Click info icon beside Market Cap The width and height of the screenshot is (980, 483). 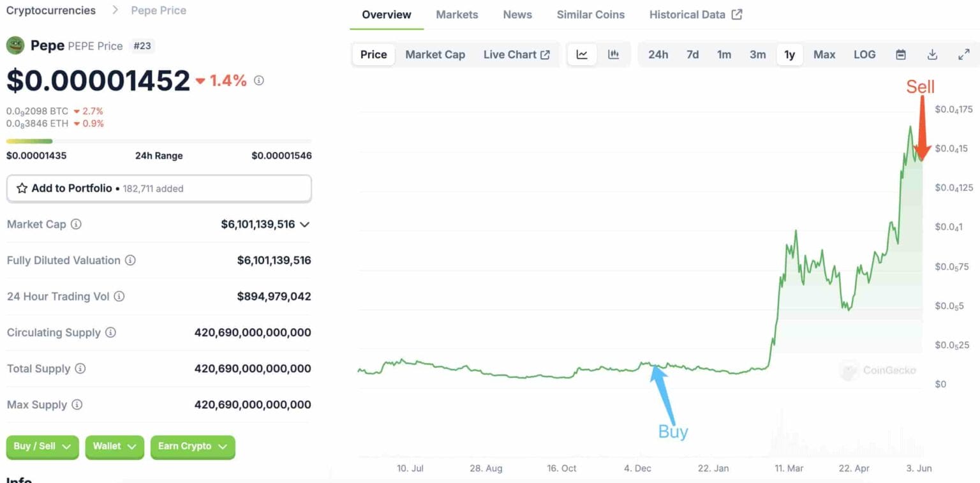[x=76, y=225]
